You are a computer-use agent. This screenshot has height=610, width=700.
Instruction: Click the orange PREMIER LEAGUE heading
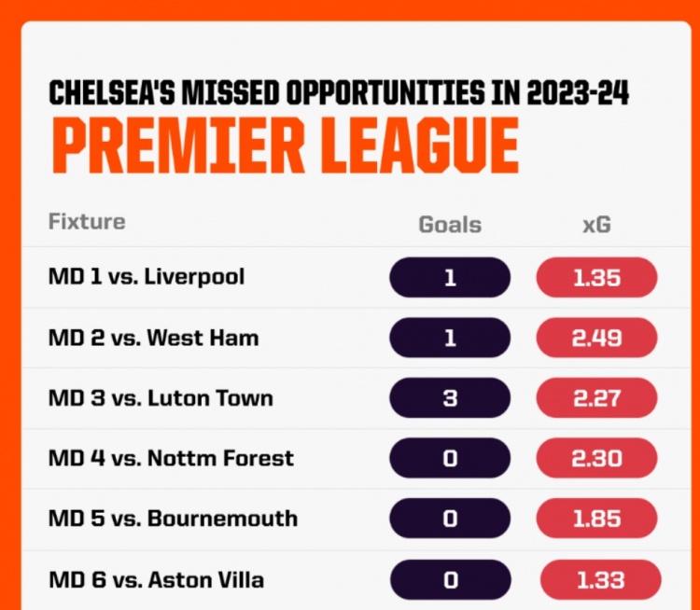[286, 146]
